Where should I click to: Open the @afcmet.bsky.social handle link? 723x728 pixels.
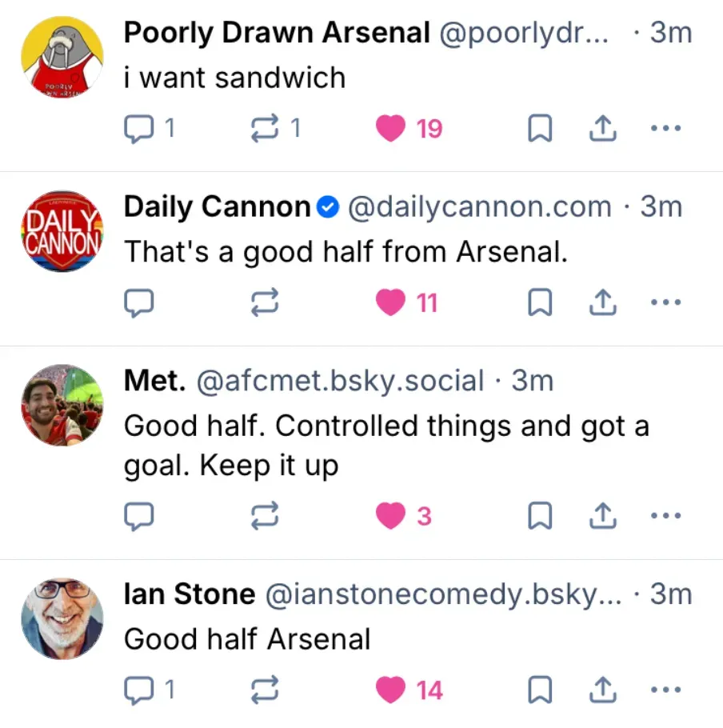(340, 381)
